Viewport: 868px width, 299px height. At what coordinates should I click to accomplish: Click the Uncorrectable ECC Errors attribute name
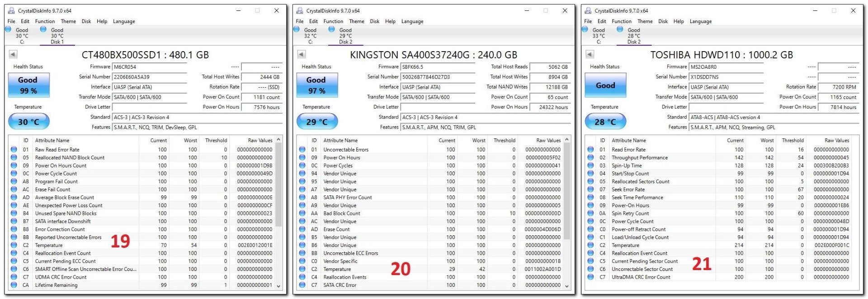[x=350, y=253]
